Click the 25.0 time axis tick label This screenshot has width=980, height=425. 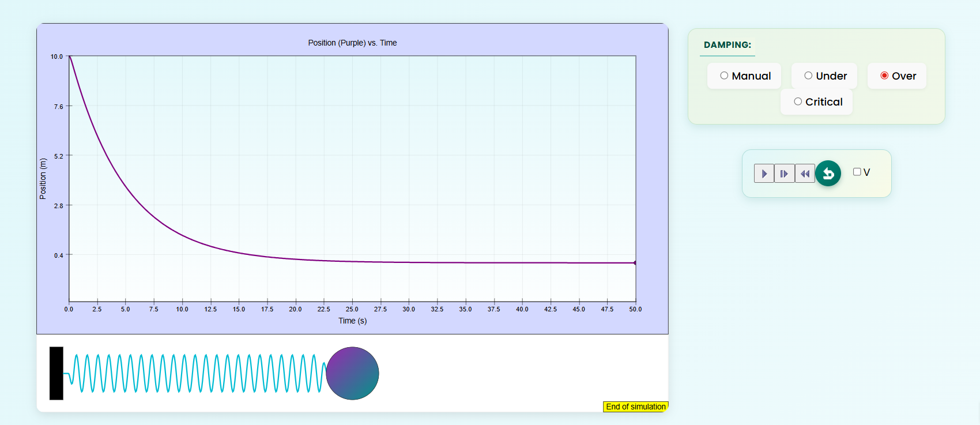352,310
